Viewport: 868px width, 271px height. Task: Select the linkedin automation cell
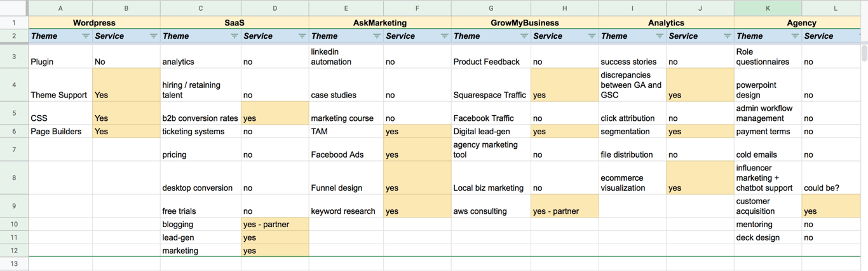point(346,56)
